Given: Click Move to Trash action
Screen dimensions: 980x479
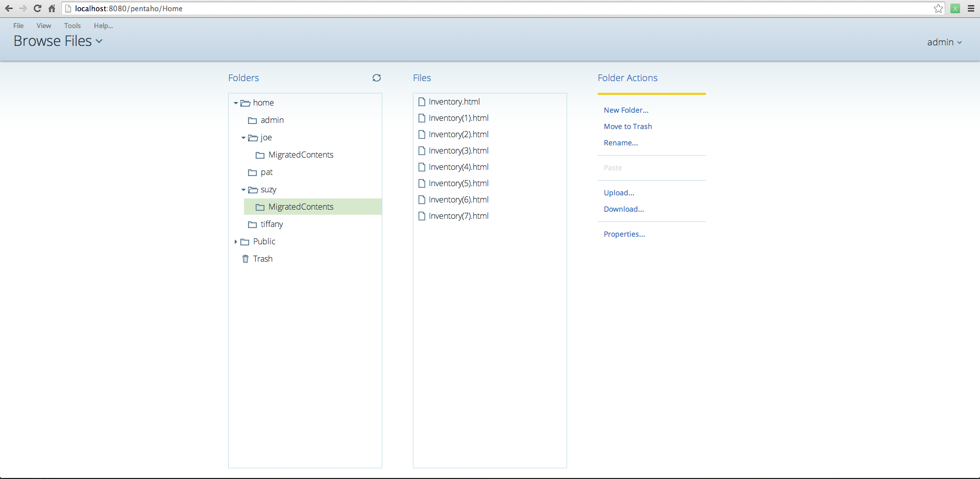Looking at the screenshot, I should point(628,127).
